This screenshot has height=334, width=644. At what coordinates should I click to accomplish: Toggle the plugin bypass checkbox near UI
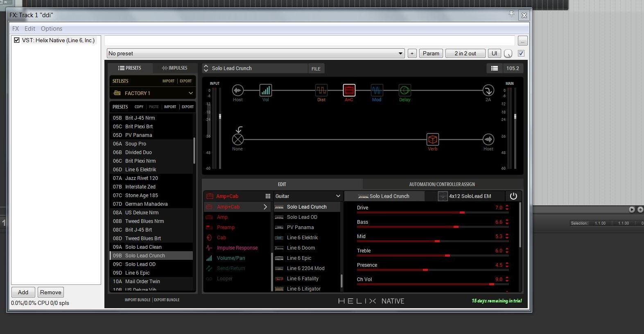(x=521, y=53)
